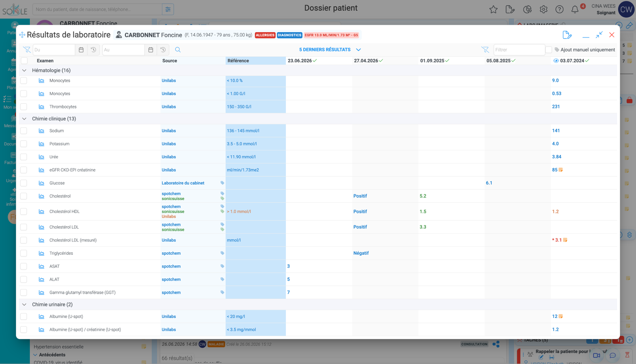Select the Urée row checkbox
This screenshot has height=364, width=636.
coord(24,157)
